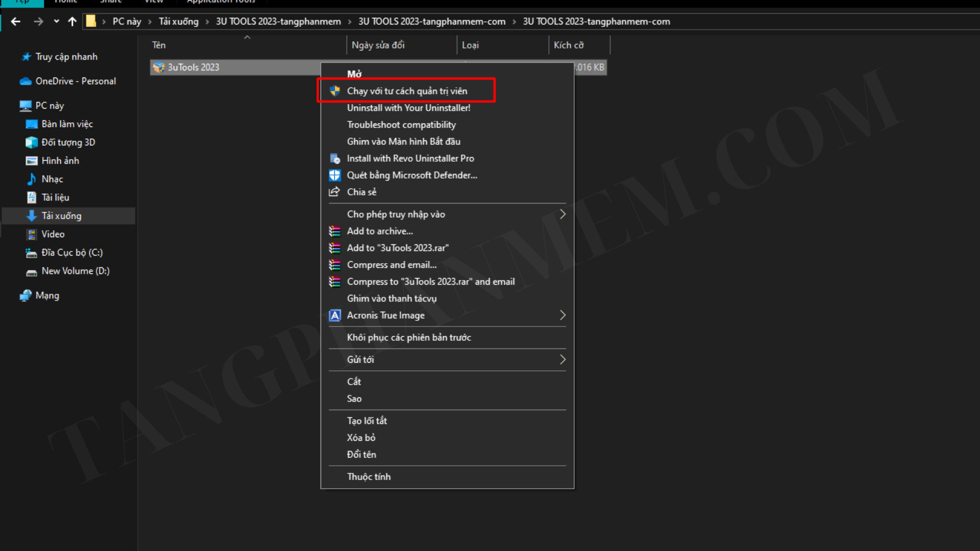Open Tải xuống in the breadcrumb path

click(178, 21)
